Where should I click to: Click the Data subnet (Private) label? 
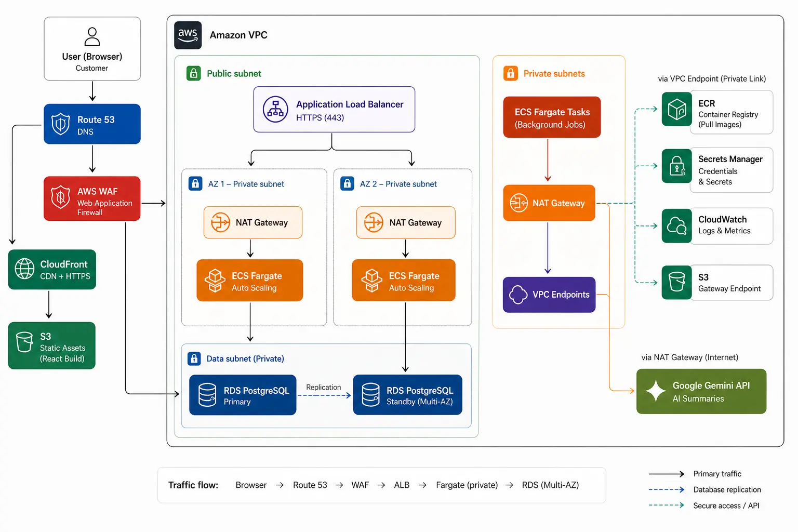[x=245, y=359]
